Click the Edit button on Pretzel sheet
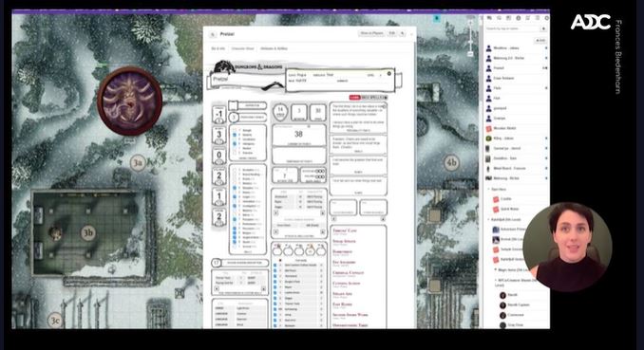The image size is (644, 350). [392, 33]
